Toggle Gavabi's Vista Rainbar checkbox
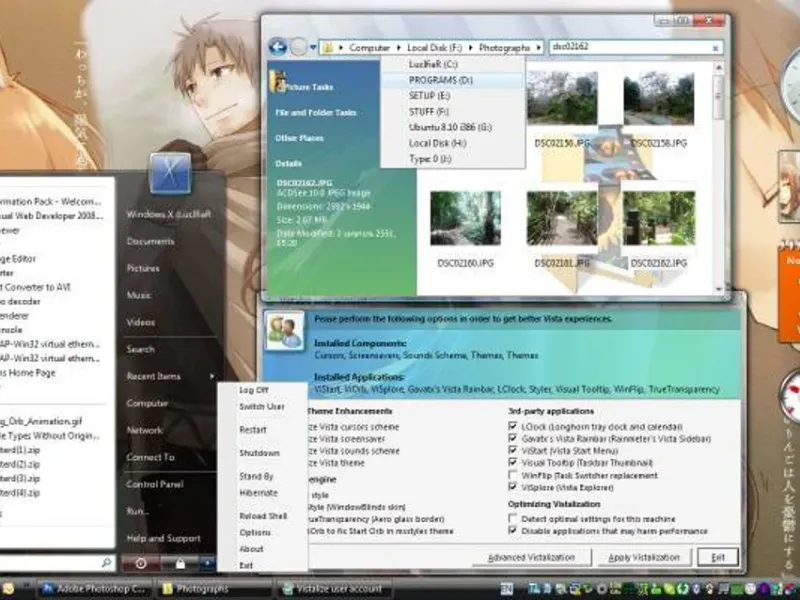Viewport: 800px width, 600px height. pyautogui.click(x=513, y=438)
